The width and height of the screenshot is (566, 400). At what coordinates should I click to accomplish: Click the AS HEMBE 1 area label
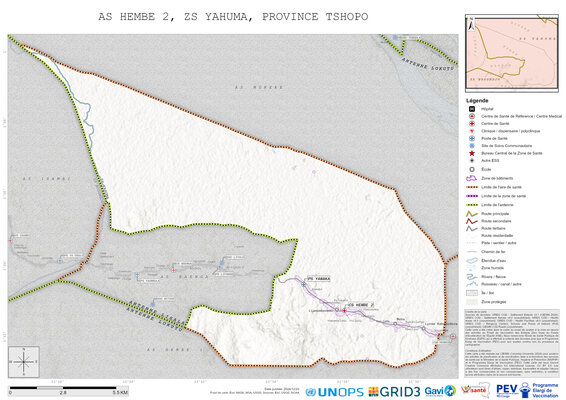pyautogui.click(x=175, y=349)
